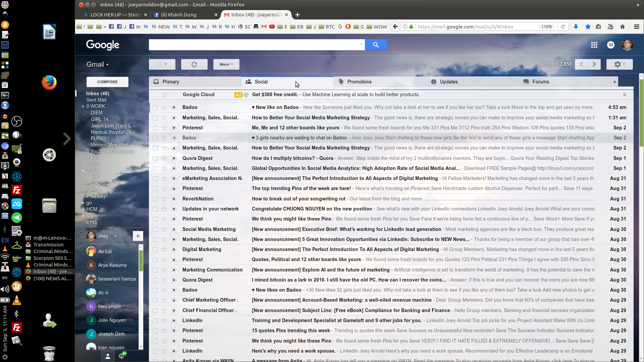Screen dimensions: 644x362
Task: Go to older messages page arrow
Action: pyautogui.click(x=594, y=64)
